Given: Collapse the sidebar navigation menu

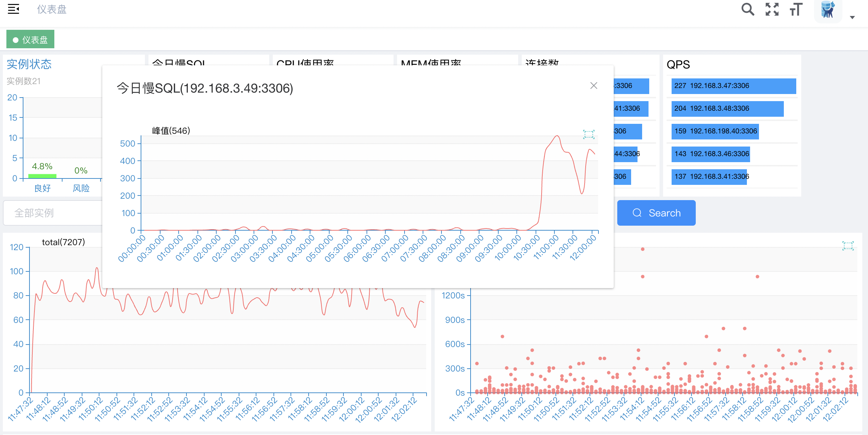Looking at the screenshot, I should tap(13, 9).
